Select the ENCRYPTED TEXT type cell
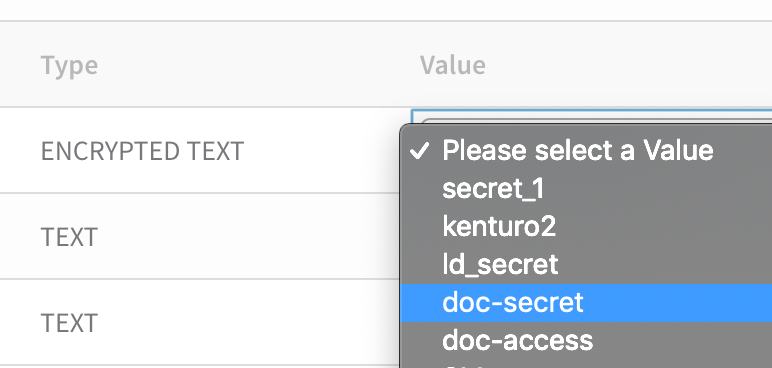Viewport: 772px width, 368px height. tap(142, 151)
